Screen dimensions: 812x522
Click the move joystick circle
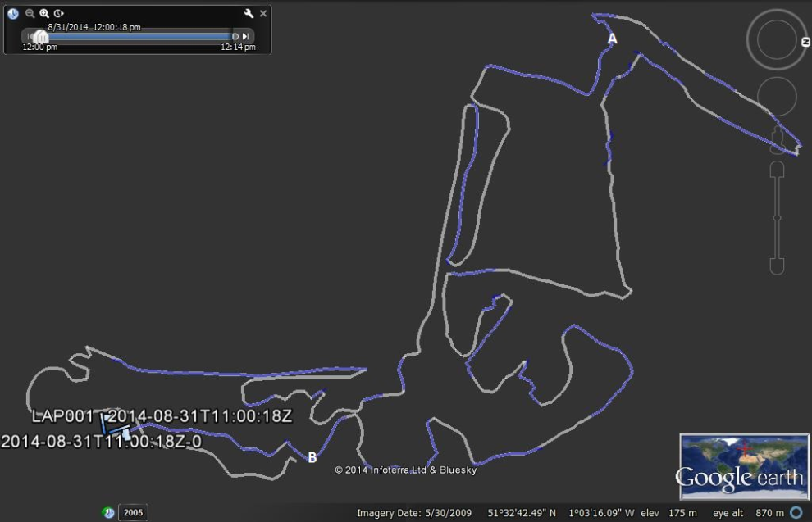(x=776, y=98)
